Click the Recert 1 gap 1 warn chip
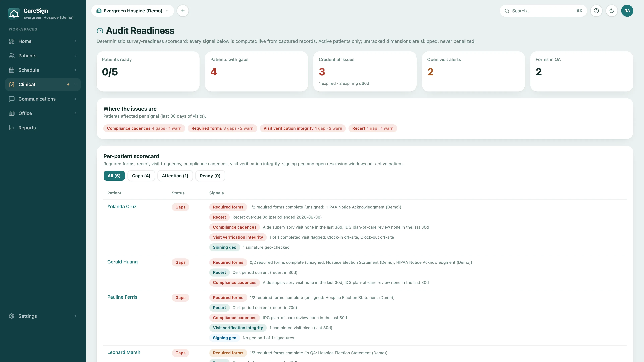Viewport: 644px width, 362px height. 372,128
